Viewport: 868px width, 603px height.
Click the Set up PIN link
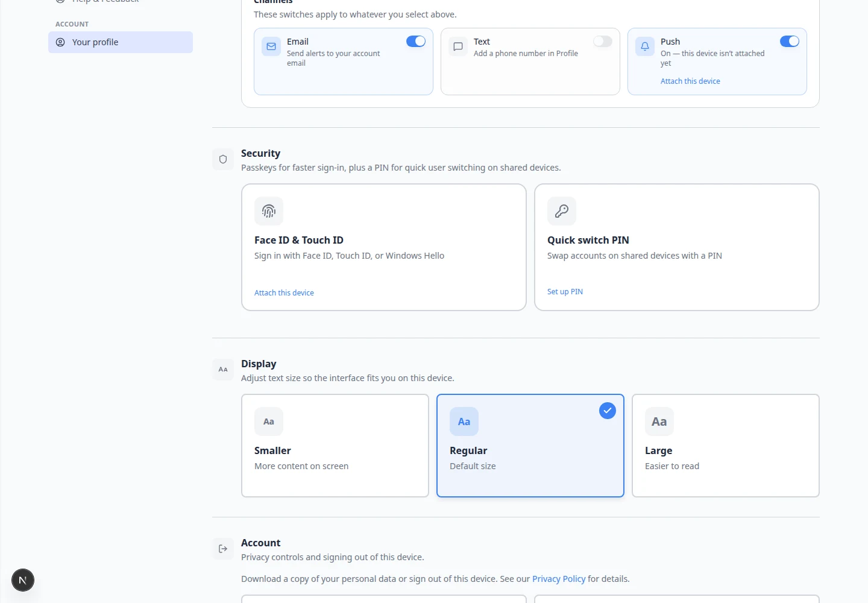(565, 291)
